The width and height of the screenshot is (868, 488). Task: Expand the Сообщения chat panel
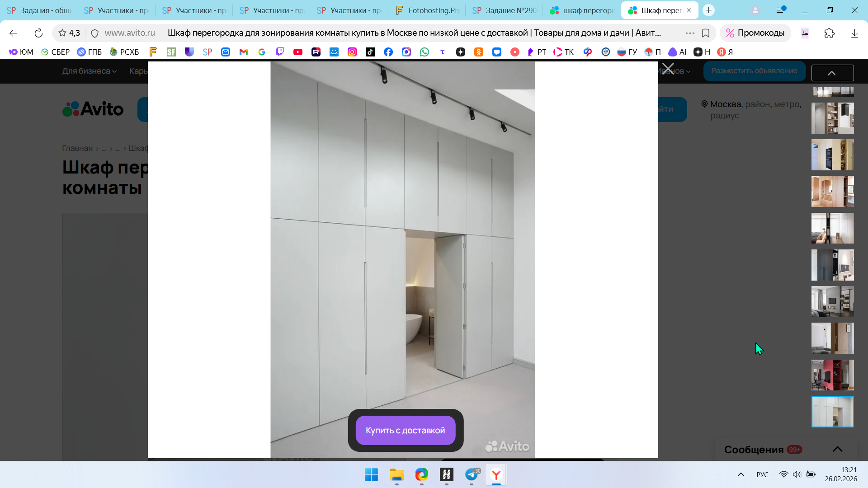[x=837, y=449]
